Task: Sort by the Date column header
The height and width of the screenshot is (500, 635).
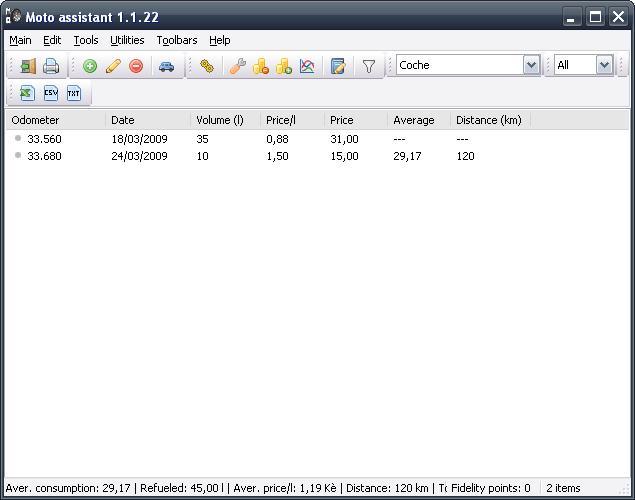Action: click(148, 120)
